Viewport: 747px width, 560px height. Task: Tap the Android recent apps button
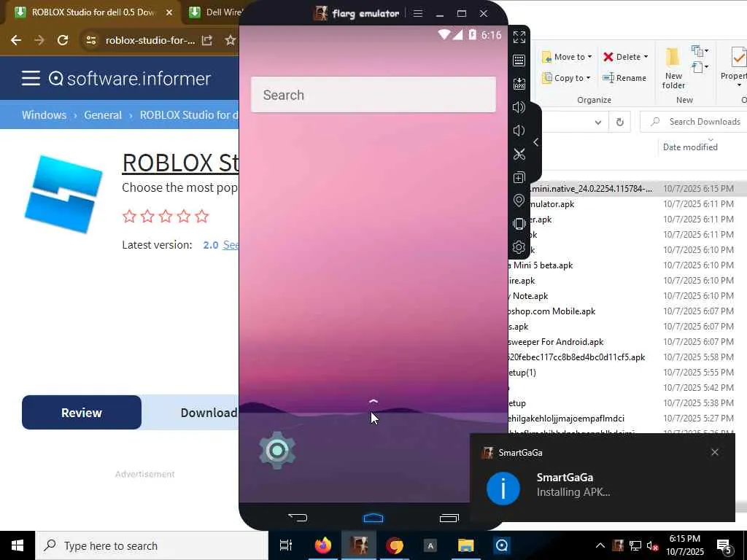click(449, 518)
